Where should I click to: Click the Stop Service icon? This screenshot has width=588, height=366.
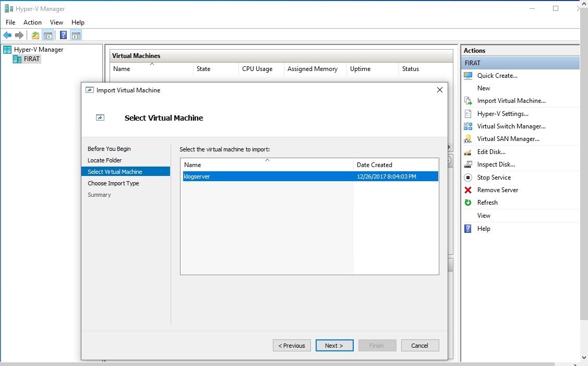(468, 177)
